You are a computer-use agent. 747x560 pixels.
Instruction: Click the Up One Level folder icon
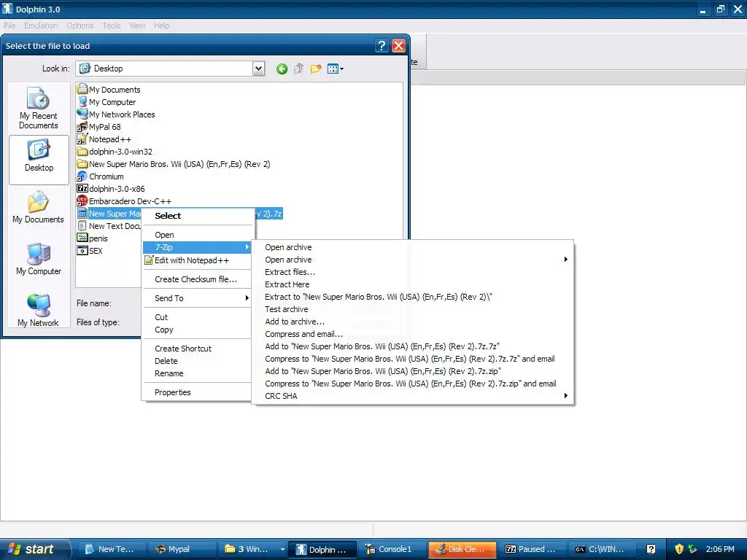coord(298,69)
